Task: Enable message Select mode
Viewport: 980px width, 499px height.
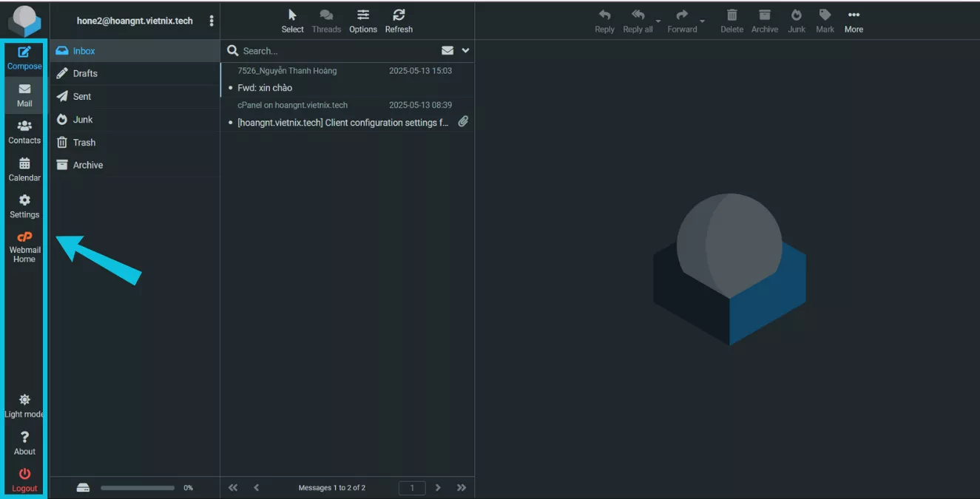Action: (x=292, y=20)
